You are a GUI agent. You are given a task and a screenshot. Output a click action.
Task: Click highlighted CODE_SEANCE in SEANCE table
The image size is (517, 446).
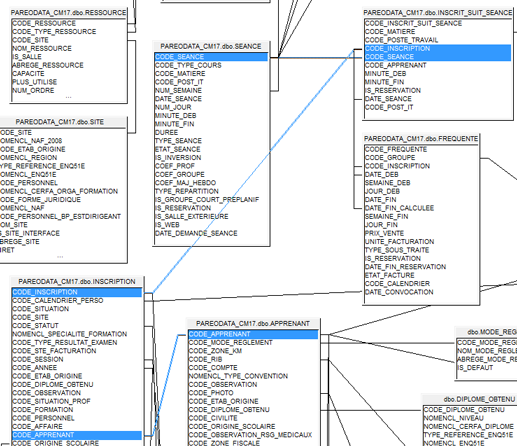[211, 57]
